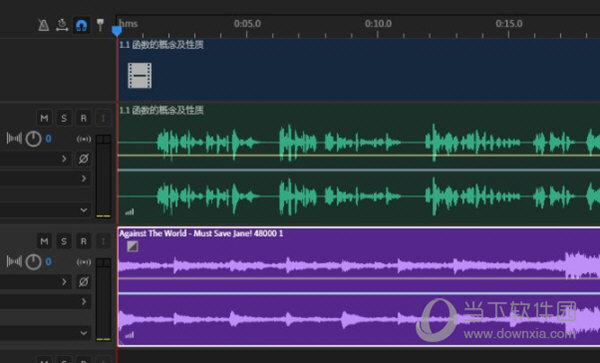Viewport: 600px width, 363px height.
Task: Solo the second audio track with S
Action: click(64, 241)
